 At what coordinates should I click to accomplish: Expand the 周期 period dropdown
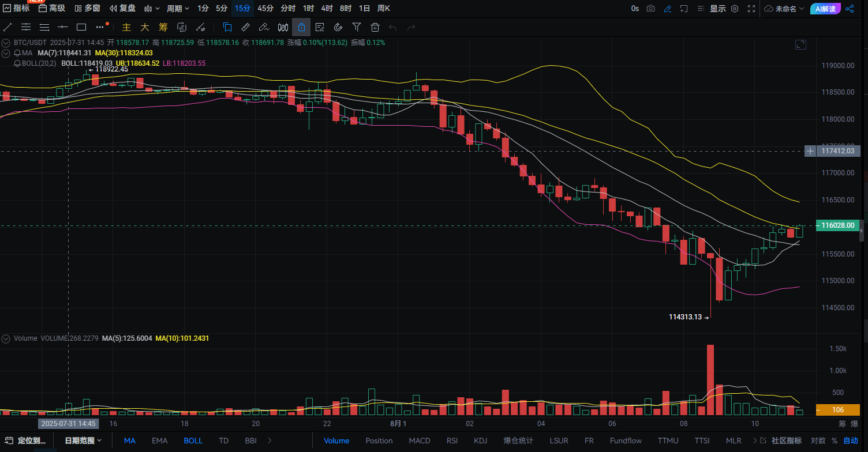[x=178, y=9]
